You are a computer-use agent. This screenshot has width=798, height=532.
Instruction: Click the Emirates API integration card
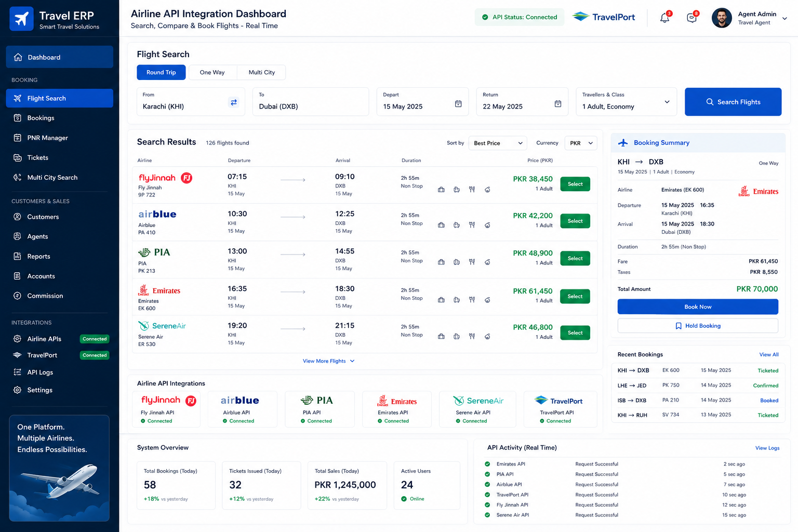[397, 409]
